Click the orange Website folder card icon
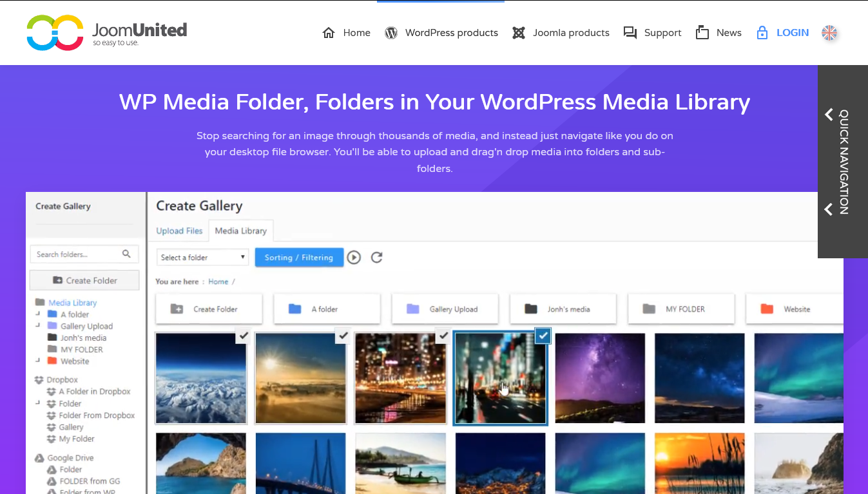This screenshot has height=494, width=868. click(x=767, y=309)
